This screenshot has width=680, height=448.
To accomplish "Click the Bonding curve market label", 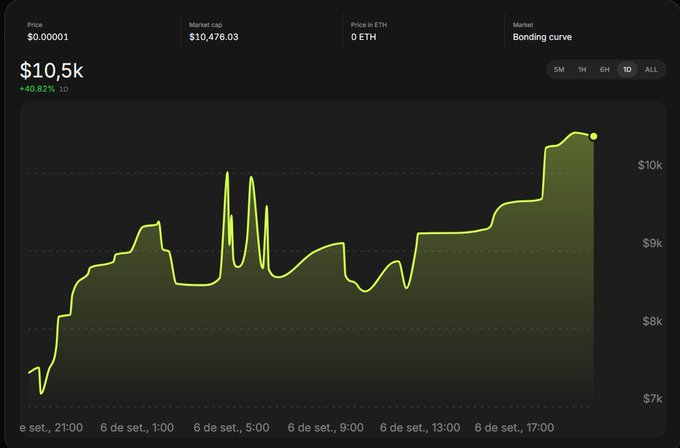I will pos(542,37).
